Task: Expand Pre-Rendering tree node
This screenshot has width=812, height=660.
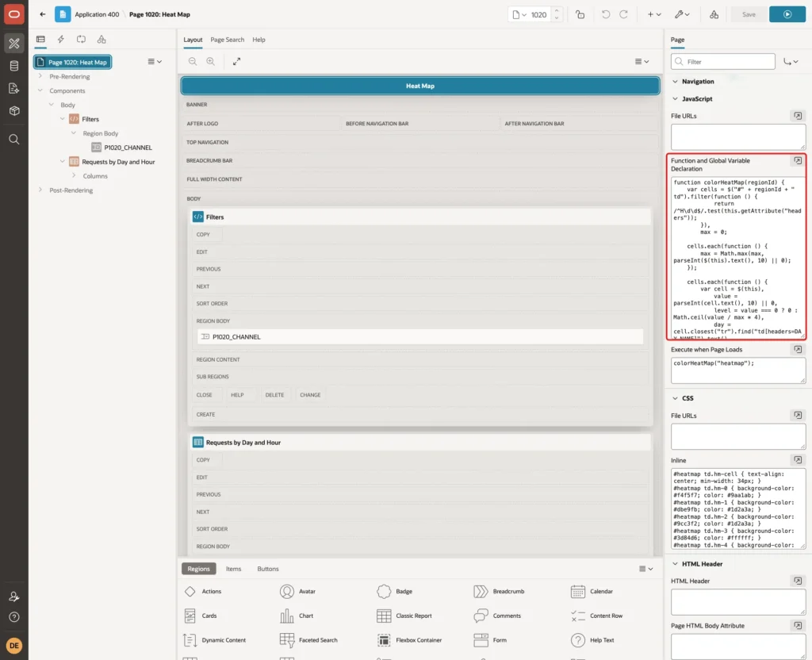Action: (x=40, y=76)
